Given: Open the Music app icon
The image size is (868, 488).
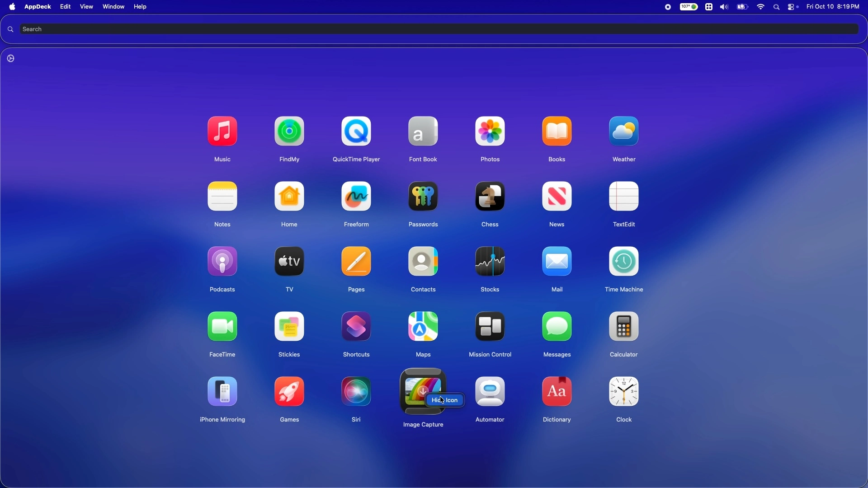Looking at the screenshot, I should pyautogui.click(x=222, y=132).
